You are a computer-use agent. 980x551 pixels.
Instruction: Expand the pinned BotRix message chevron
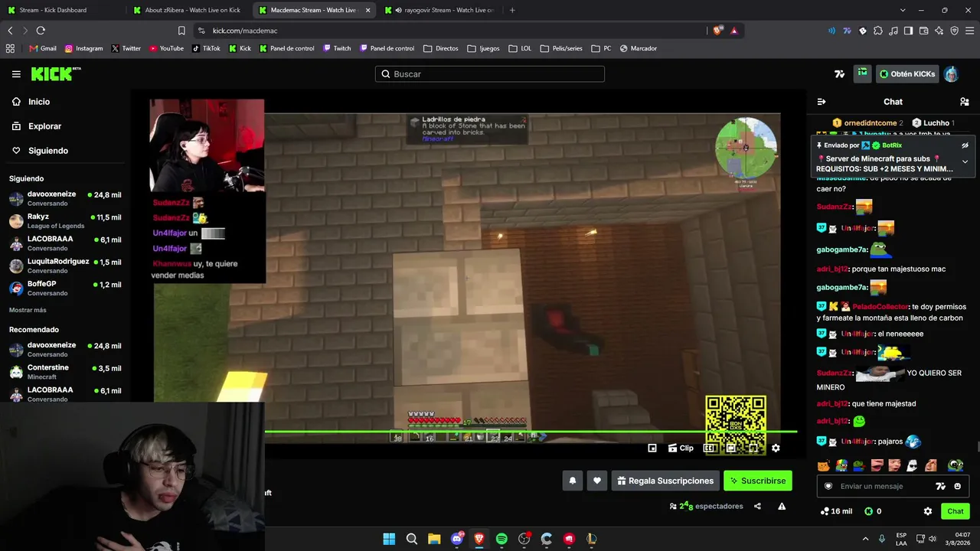pos(965,161)
